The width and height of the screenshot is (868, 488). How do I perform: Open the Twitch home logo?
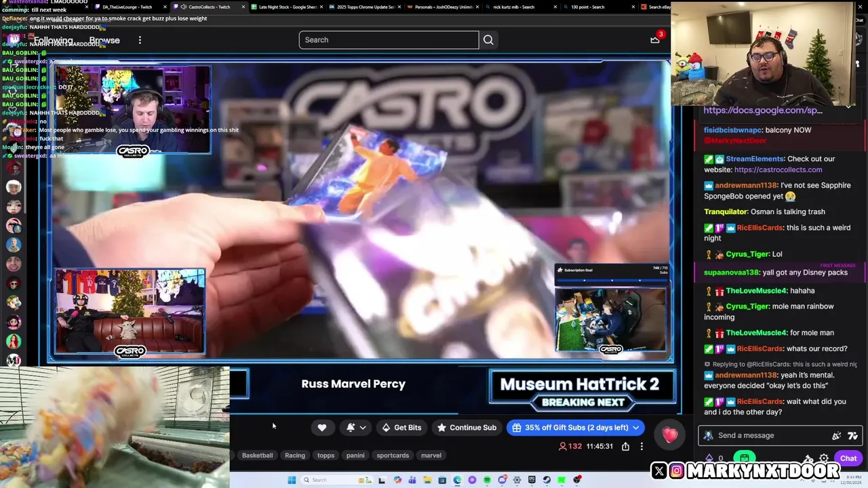(x=14, y=40)
